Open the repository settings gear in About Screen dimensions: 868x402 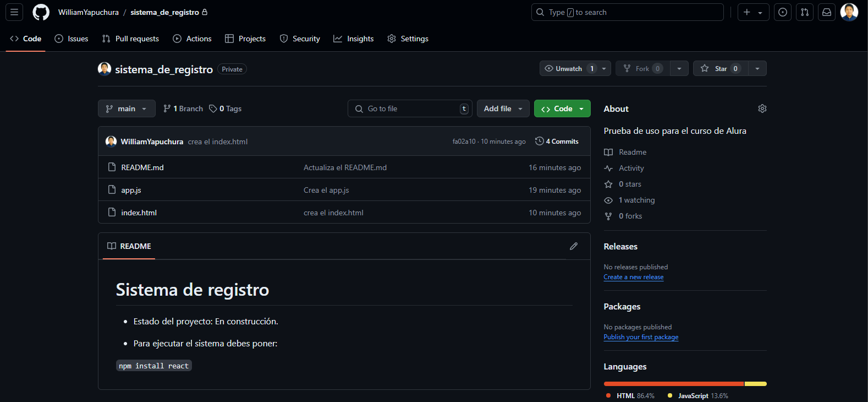click(762, 108)
